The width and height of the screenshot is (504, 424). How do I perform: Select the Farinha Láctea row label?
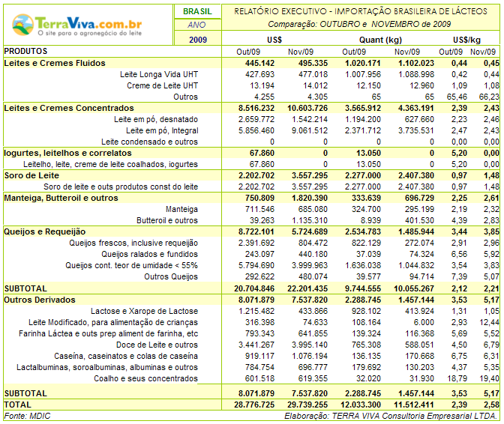pyautogui.click(x=108, y=333)
